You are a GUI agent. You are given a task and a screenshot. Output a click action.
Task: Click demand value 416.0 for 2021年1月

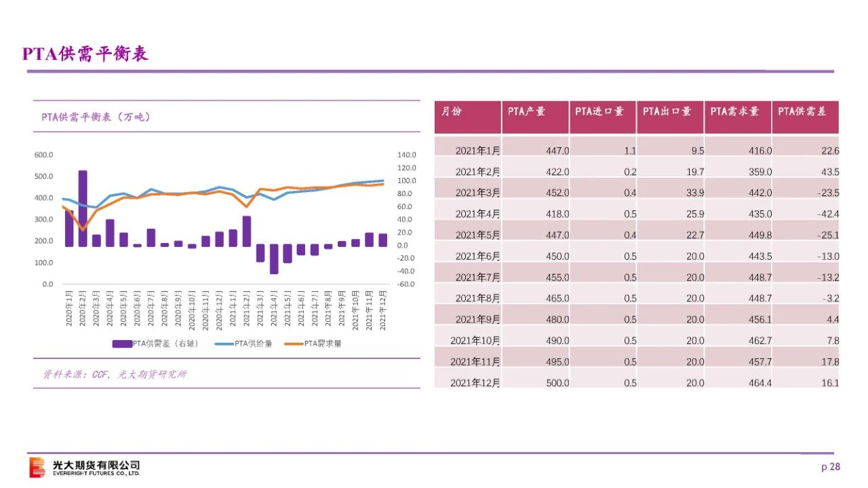pyautogui.click(x=760, y=151)
